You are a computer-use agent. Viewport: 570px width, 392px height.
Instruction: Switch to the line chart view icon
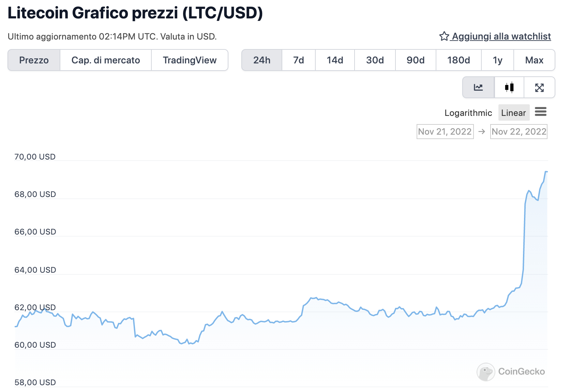click(x=478, y=88)
